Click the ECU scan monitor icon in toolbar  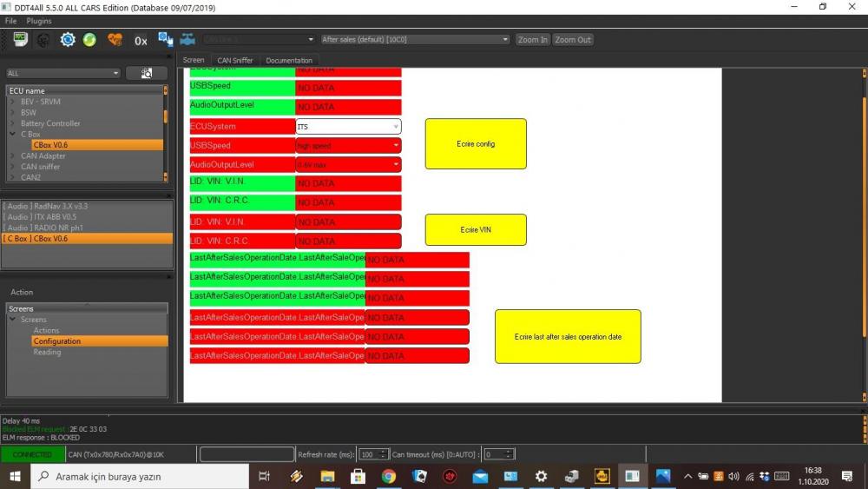click(x=21, y=39)
